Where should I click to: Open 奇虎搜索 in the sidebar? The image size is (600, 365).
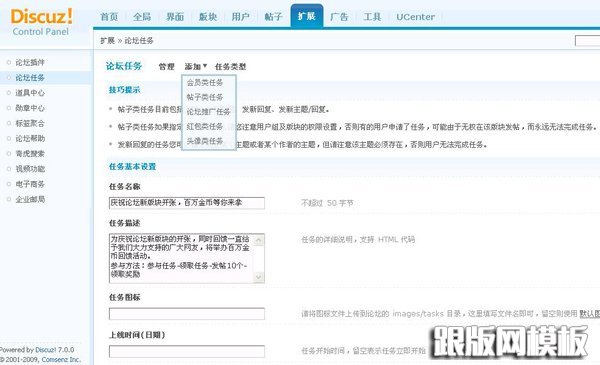[30, 154]
